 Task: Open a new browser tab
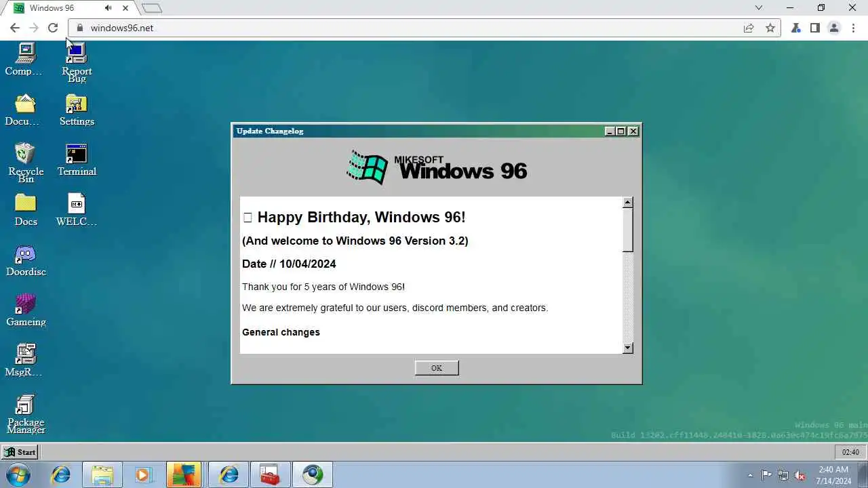click(x=152, y=8)
